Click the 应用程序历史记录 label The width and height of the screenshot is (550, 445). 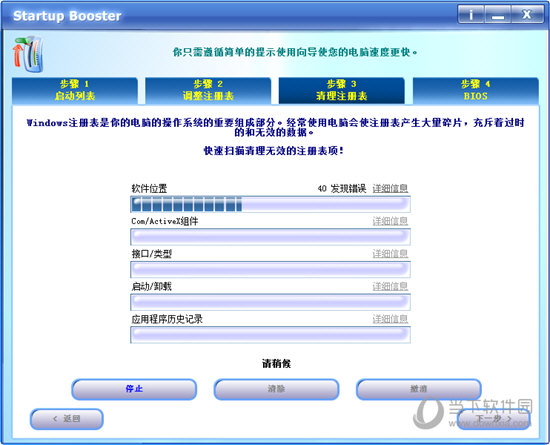167,319
